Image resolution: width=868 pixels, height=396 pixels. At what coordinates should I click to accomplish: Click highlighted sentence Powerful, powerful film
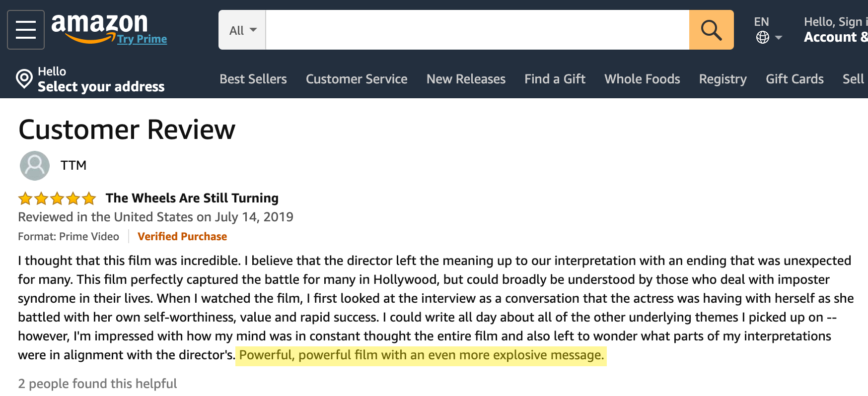tap(421, 355)
